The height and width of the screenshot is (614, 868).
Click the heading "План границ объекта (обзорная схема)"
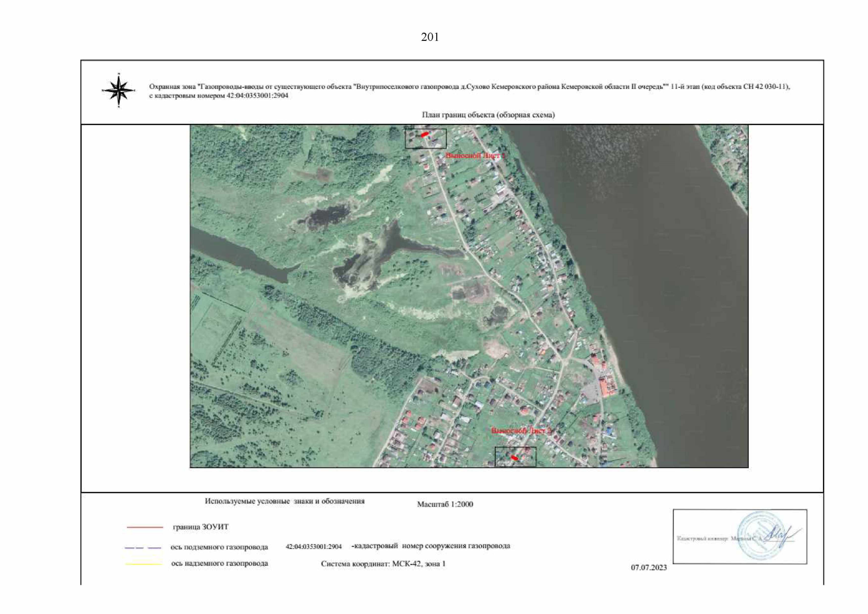(x=488, y=115)
